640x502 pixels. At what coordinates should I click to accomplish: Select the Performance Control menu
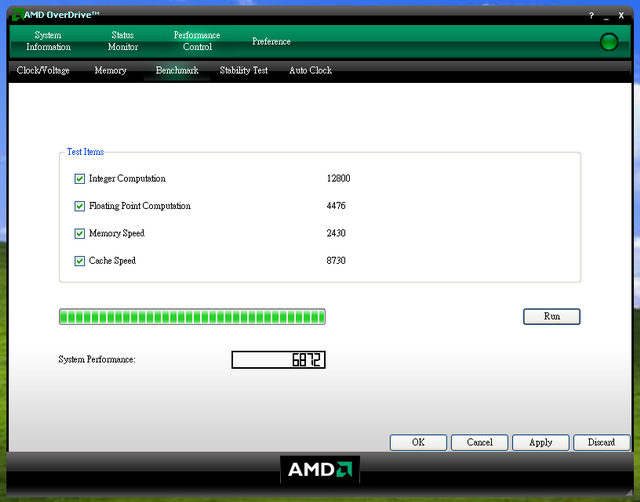tap(197, 41)
